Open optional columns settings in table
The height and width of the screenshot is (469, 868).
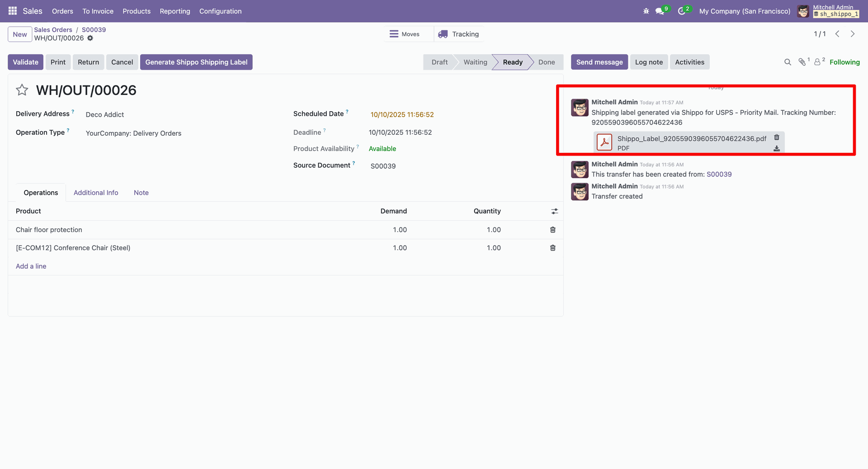click(554, 211)
